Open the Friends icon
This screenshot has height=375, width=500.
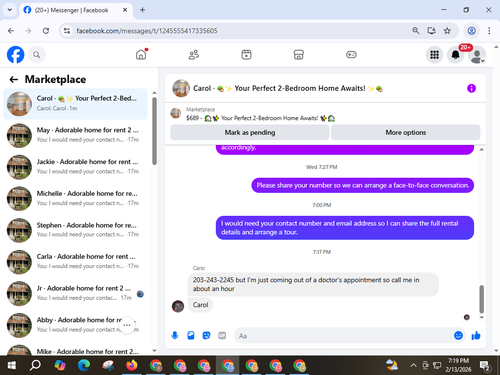coord(194,55)
